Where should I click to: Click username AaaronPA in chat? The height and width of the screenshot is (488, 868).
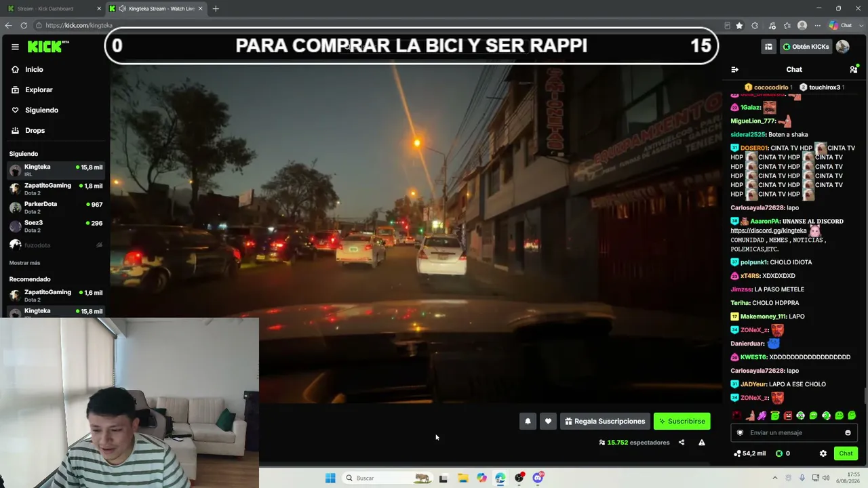click(x=765, y=221)
